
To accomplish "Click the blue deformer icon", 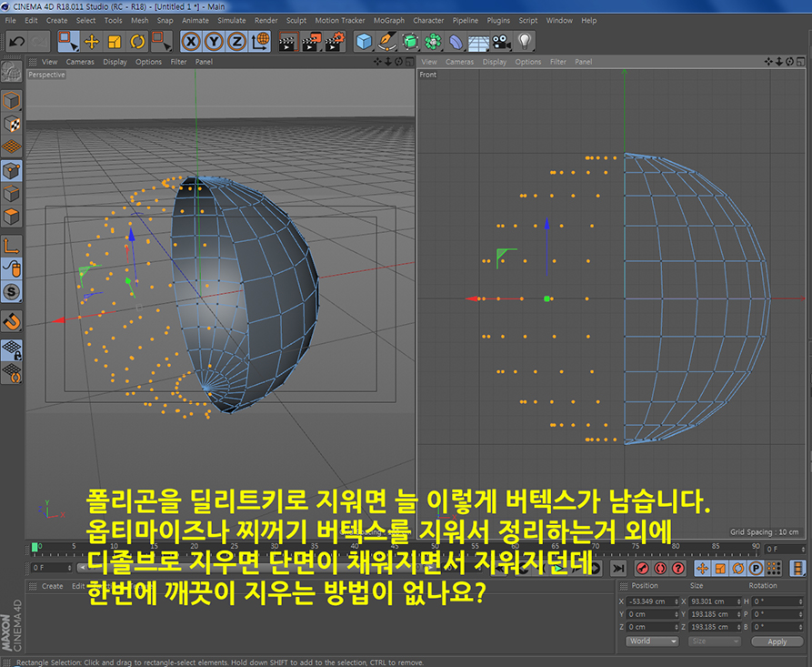I will click(456, 42).
